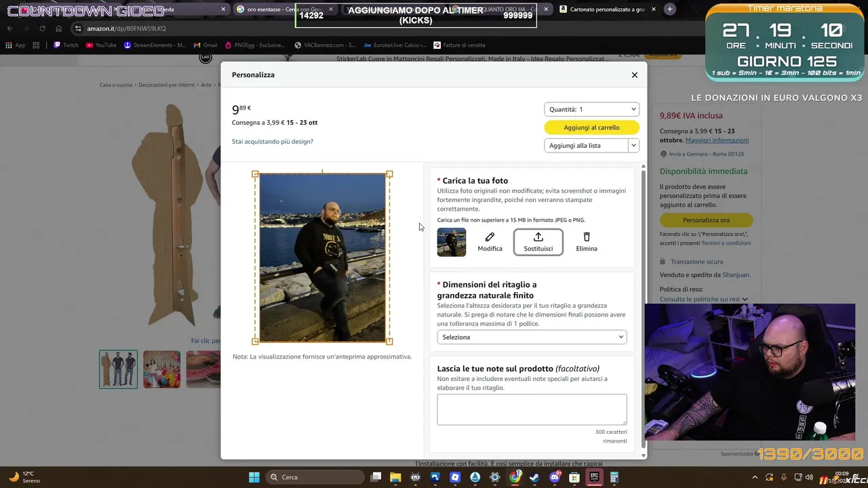
Task: Open the StreamElements bookmark
Action: pos(154,45)
